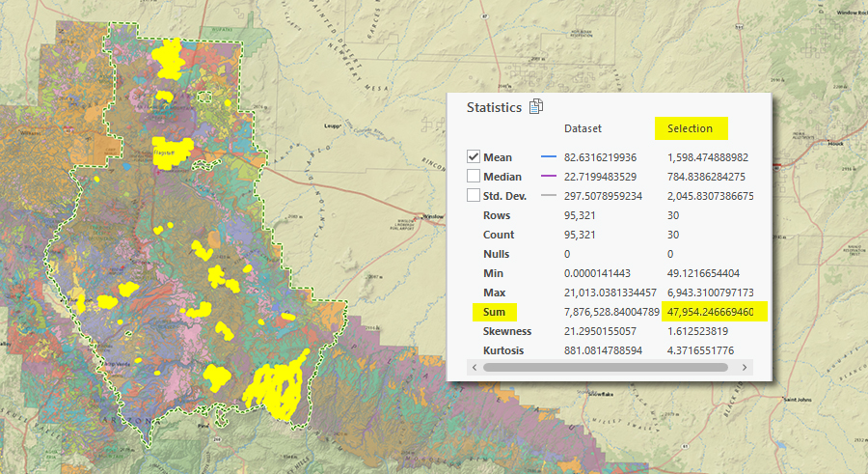868x474 pixels.
Task: Click the Dataset Skewness value 21.2950155057
Action: (x=600, y=331)
